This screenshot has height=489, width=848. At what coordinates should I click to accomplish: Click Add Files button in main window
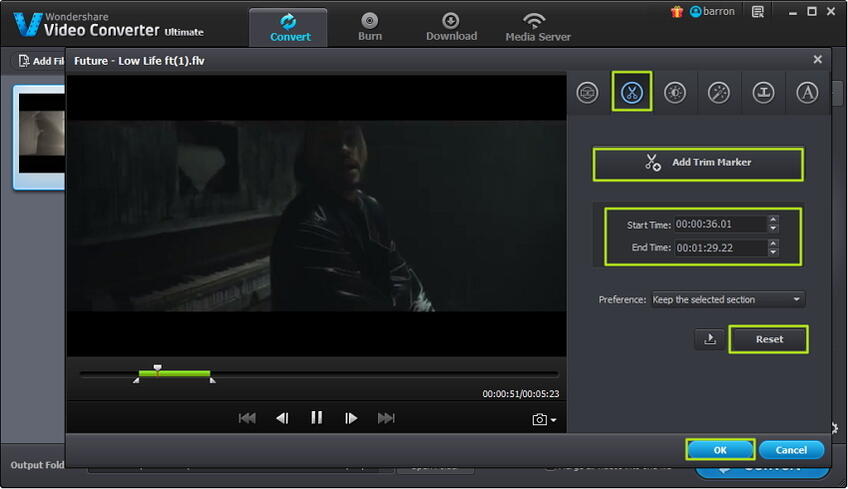pos(41,61)
